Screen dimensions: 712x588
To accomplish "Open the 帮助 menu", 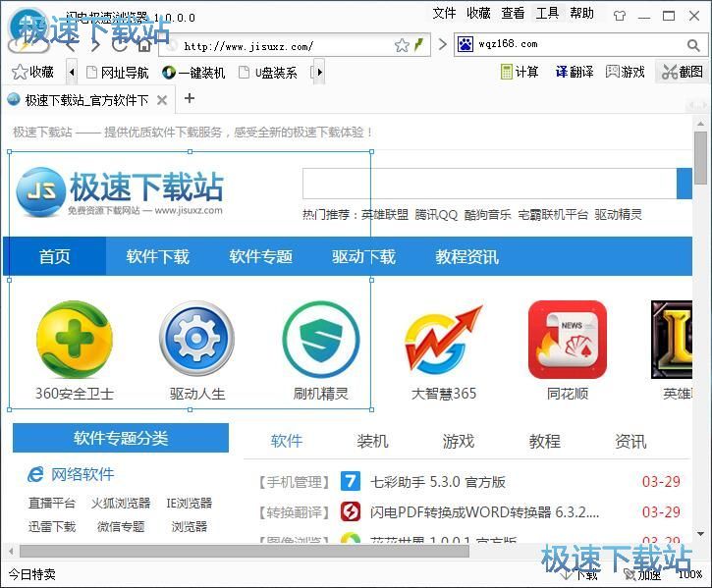I will [582, 13].
